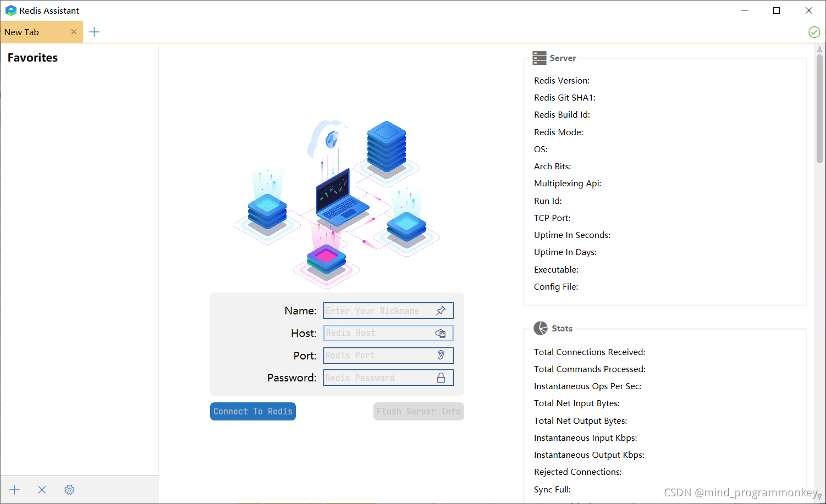
Task: Click the 'Total Connections Received:' label
Action: 590,352
